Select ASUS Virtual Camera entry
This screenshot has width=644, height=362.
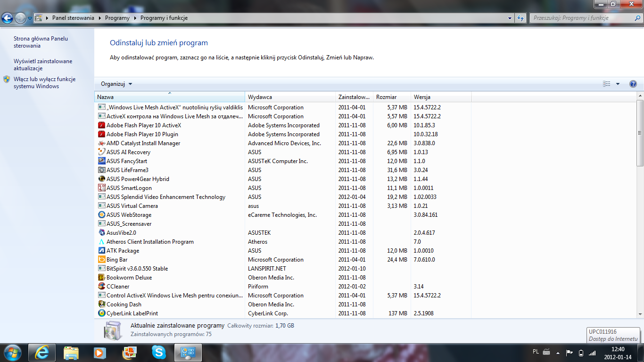pos(283,206)
